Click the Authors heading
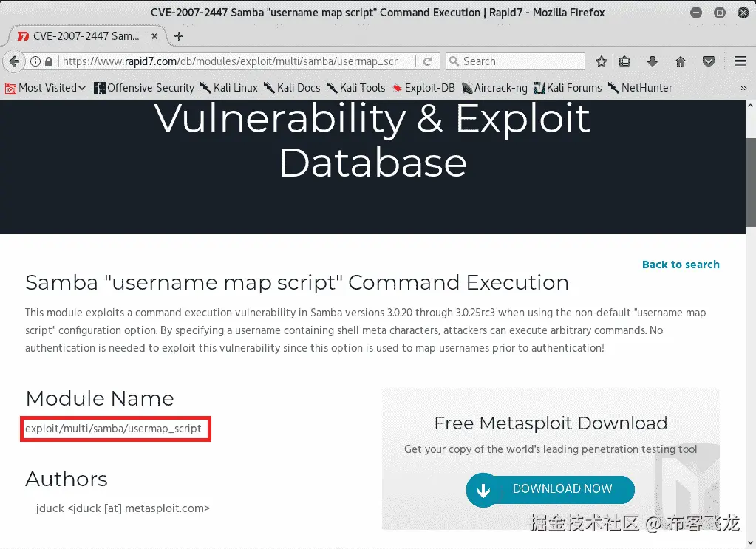The height and width of the screenshot is (549, 756). pos(67,479)
